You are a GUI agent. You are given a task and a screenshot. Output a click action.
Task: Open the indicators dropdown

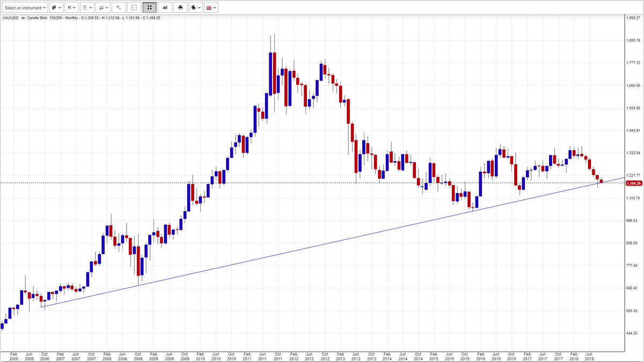tap(103, 8)
